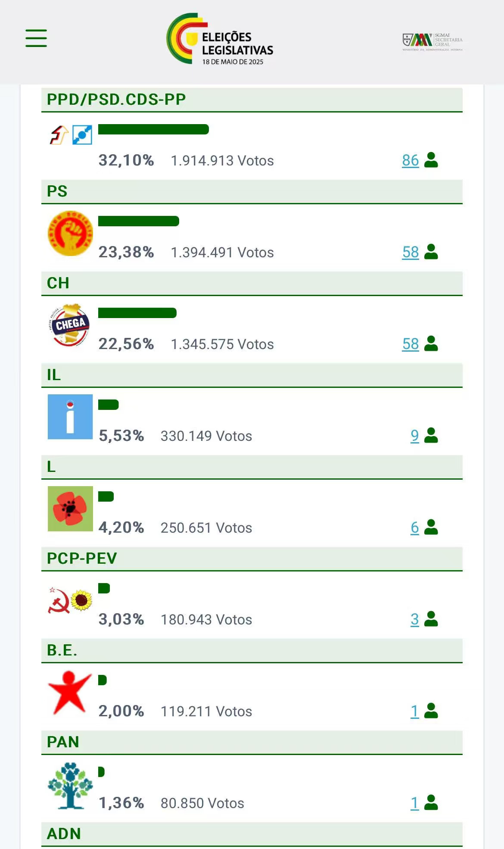Open the hamburger navigation menu
Screen dimensions: 504x849
click(36, 38)
